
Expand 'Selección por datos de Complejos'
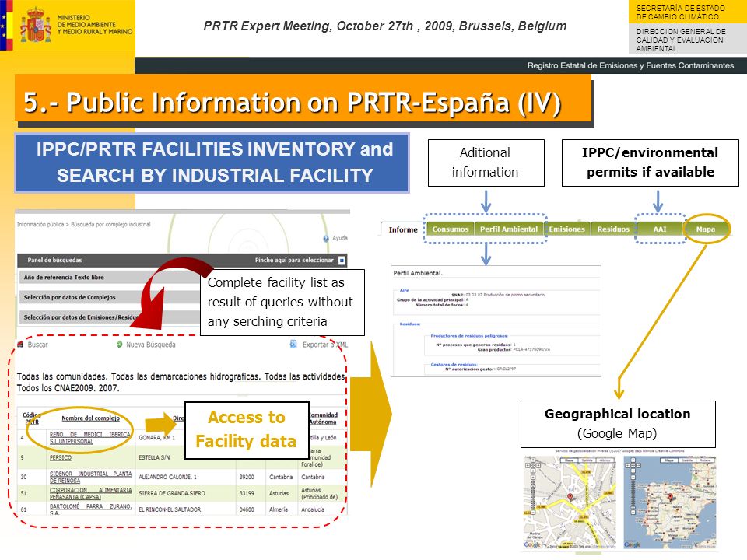click(x=109, y=297)
